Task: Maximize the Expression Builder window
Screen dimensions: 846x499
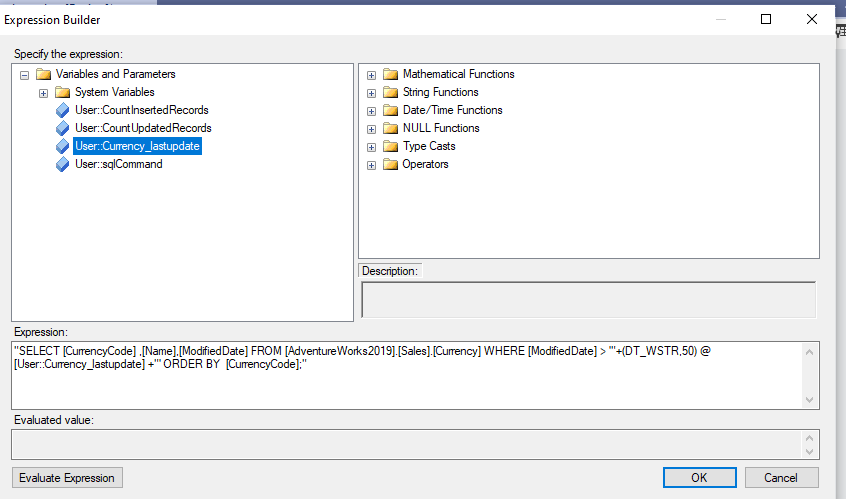Action: pyautogui.click(x=766, y=19)
